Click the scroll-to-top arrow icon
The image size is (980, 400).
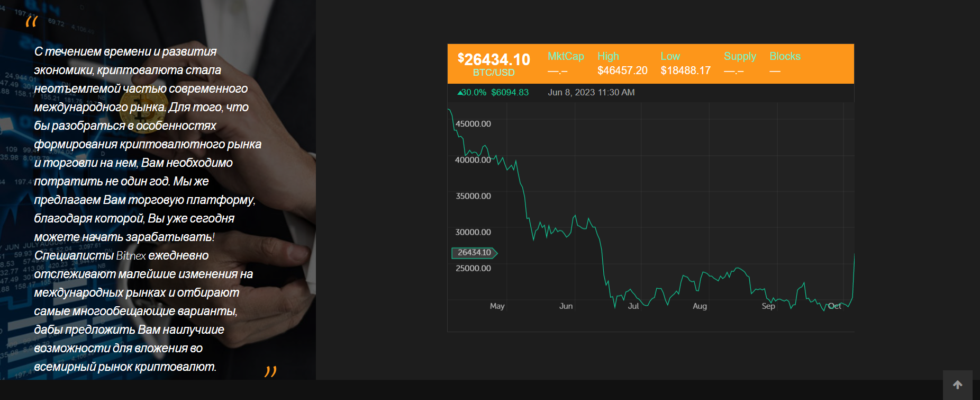pos(958,384)
